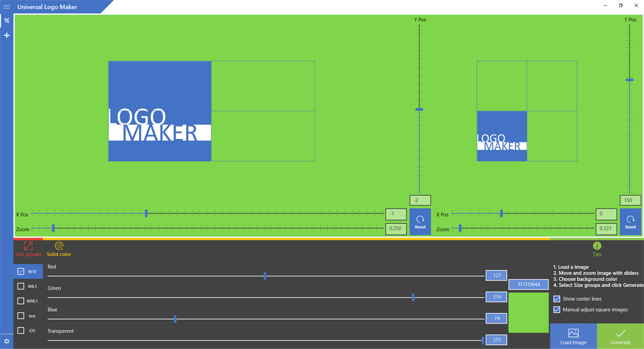Open the Size groups tab
644x349 pixels.
pos(28,249)
